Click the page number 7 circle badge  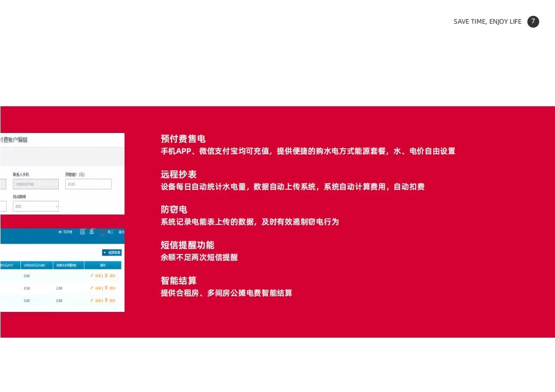pos(533,22)
